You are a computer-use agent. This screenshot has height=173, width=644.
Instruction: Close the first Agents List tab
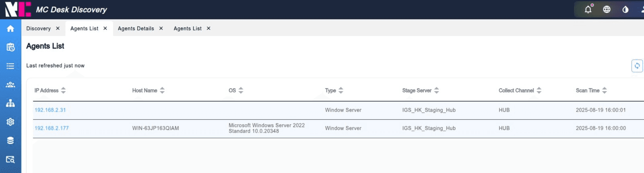point(105,28)
